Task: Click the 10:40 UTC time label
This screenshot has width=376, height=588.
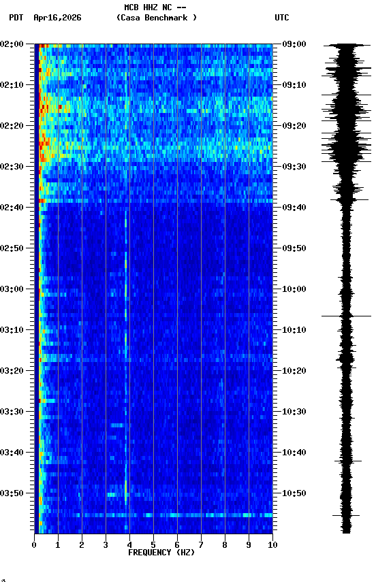Action: tap(294, 453)
